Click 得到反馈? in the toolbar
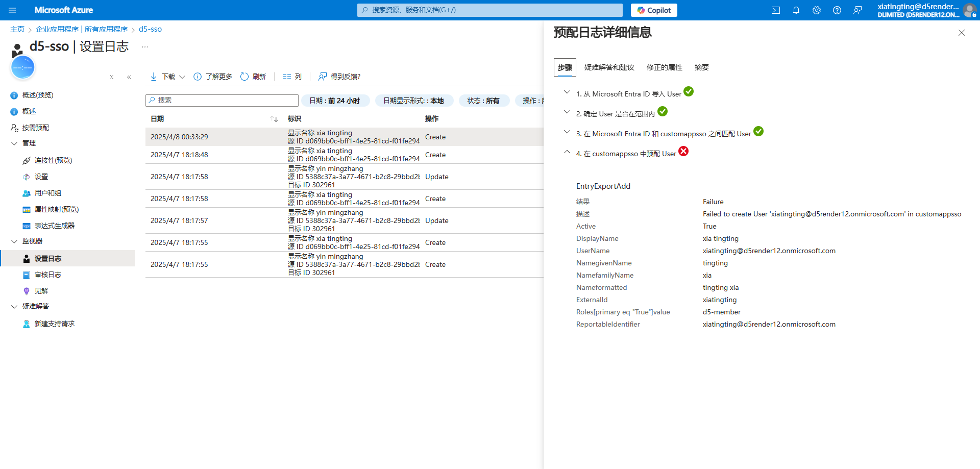The image size is (980, 469). 339,77
